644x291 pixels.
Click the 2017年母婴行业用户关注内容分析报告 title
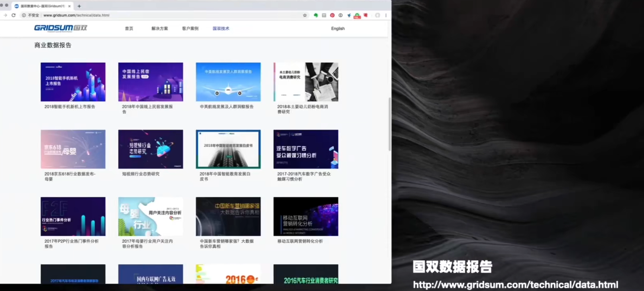tap(147, 243)
